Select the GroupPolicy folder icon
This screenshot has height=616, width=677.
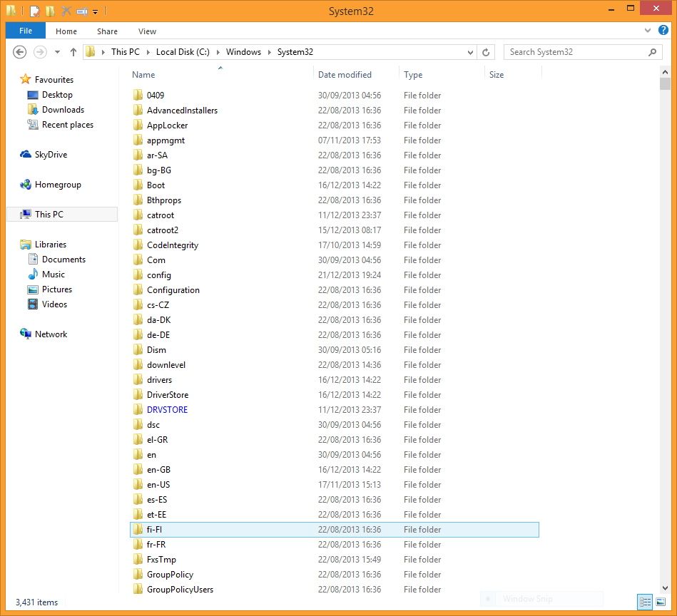138,574
